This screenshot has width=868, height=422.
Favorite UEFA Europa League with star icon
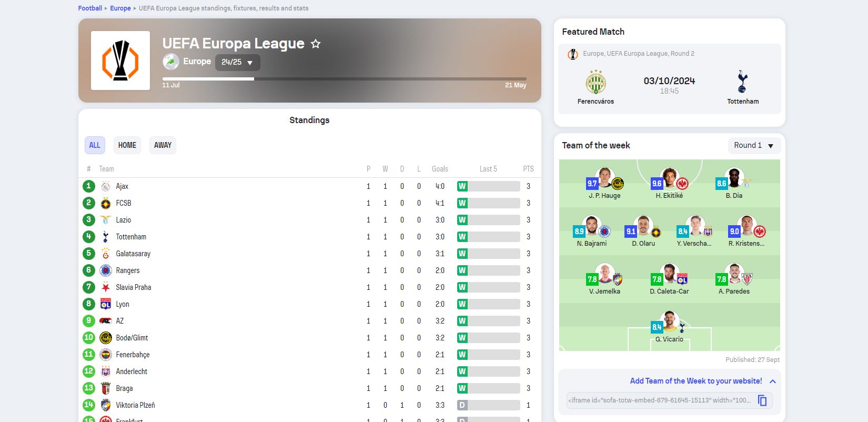click(x=316, y=44)
